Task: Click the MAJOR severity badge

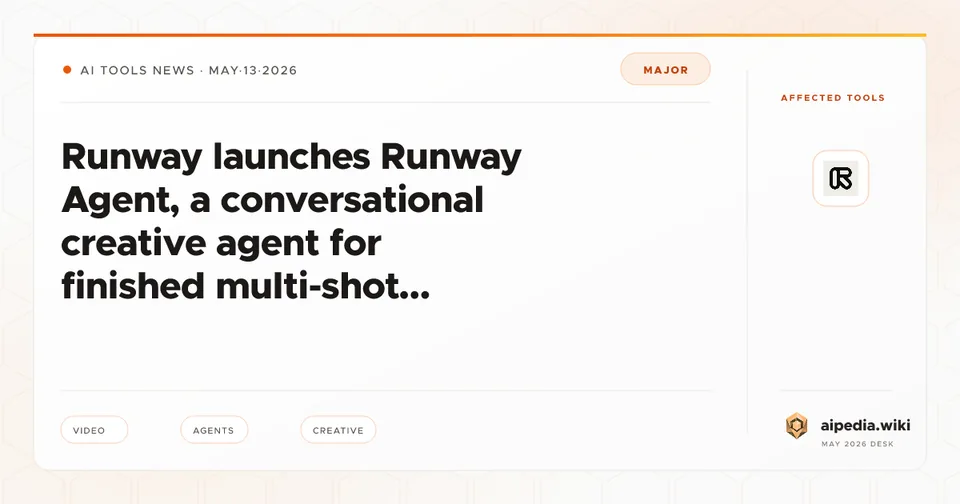Action: pyautogui.click(x=666, y=69)
